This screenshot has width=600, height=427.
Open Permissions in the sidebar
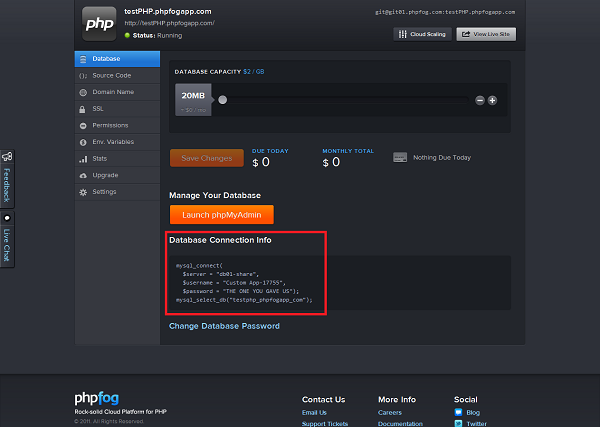pyautogui.click(x=117, y=125)
